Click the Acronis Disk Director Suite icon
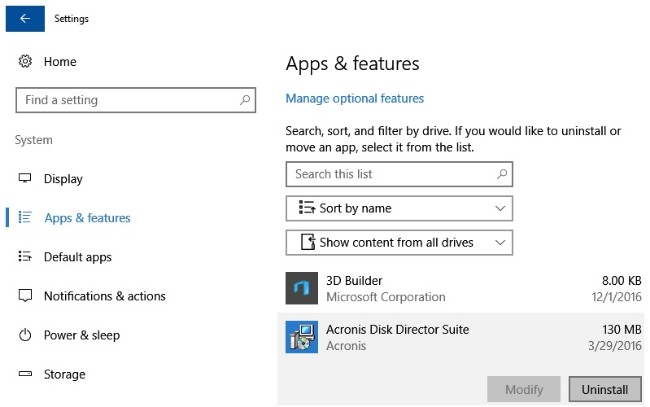This screenshot has height=407, width=650. click(302, 337)
